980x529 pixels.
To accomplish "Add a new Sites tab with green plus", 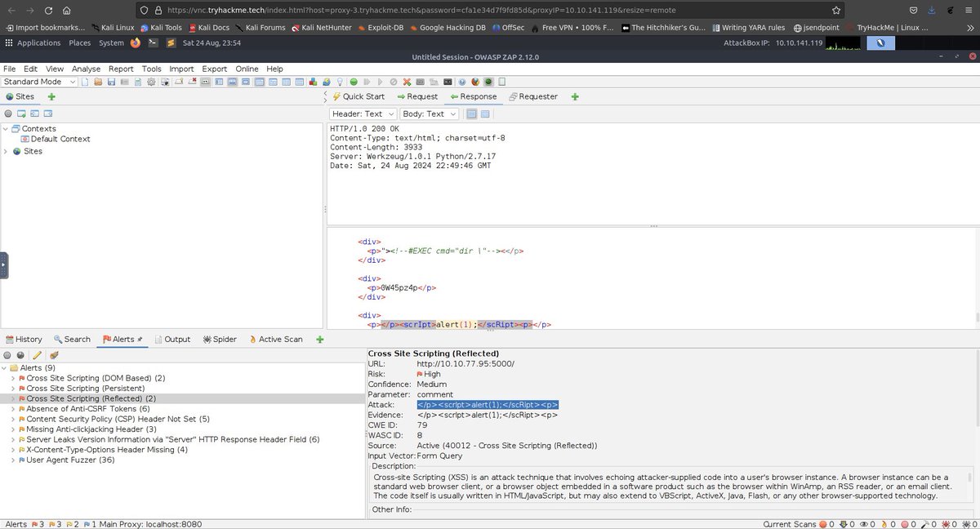I will (x=51, y=97).
